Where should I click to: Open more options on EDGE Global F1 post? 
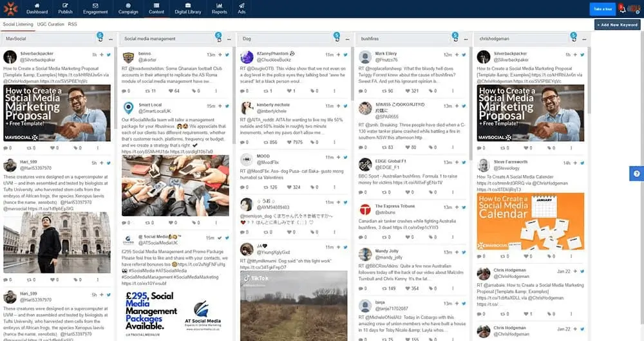click(453, 192)
